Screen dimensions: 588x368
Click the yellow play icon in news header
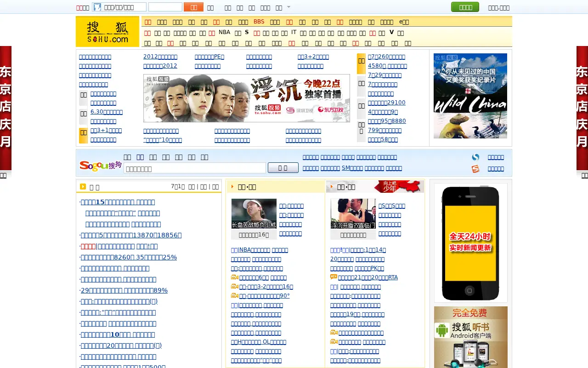coord(83,186)
